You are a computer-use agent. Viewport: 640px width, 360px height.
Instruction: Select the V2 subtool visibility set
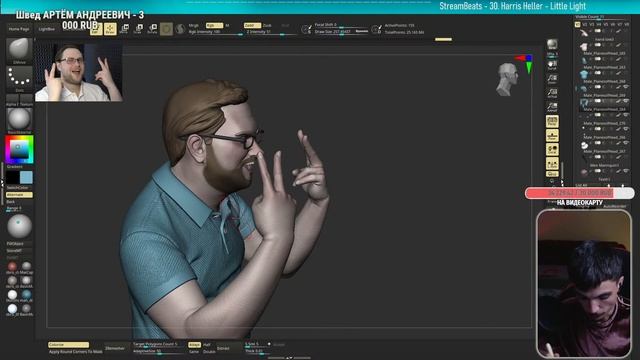coord(584,24)
